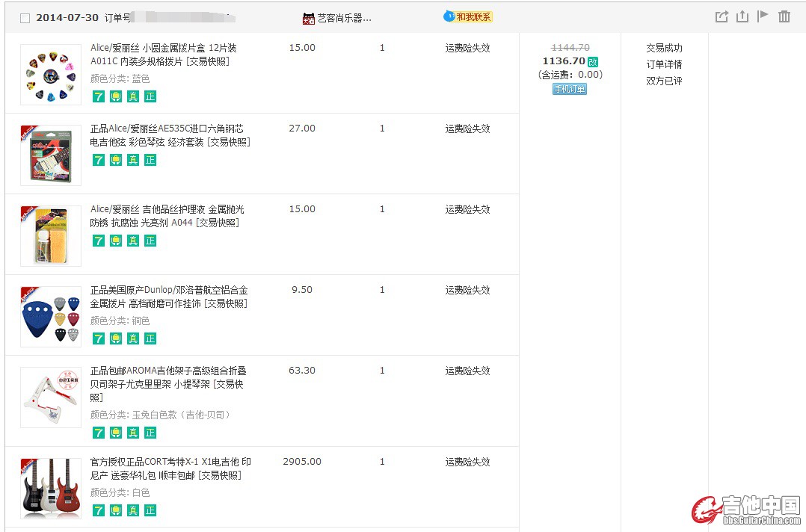
Task: Click the shield badge under Dunlop picks
Action: pyautogui.click(x=116, y=338)
